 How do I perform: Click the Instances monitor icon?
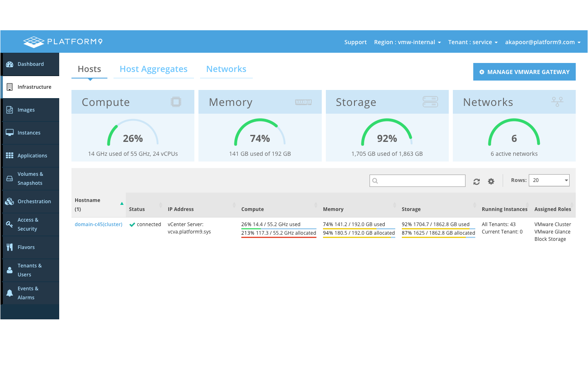pyautogui.click(x=10, y=132)
